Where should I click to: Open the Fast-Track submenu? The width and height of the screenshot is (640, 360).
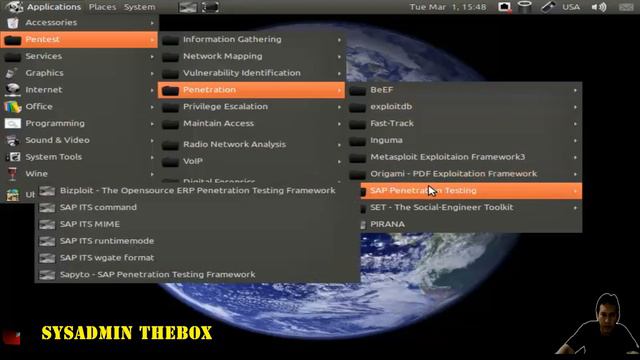coord(464,123)
